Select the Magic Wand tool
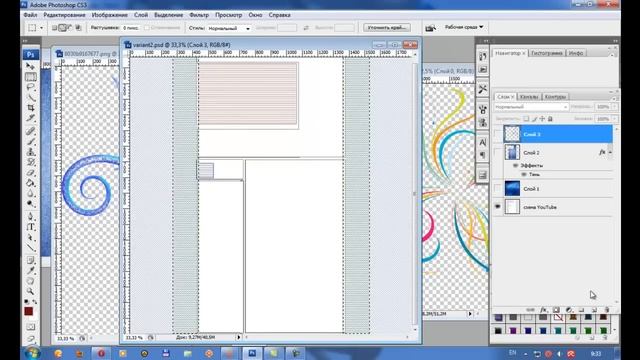 pyautogui.click(x=31, y=97)
